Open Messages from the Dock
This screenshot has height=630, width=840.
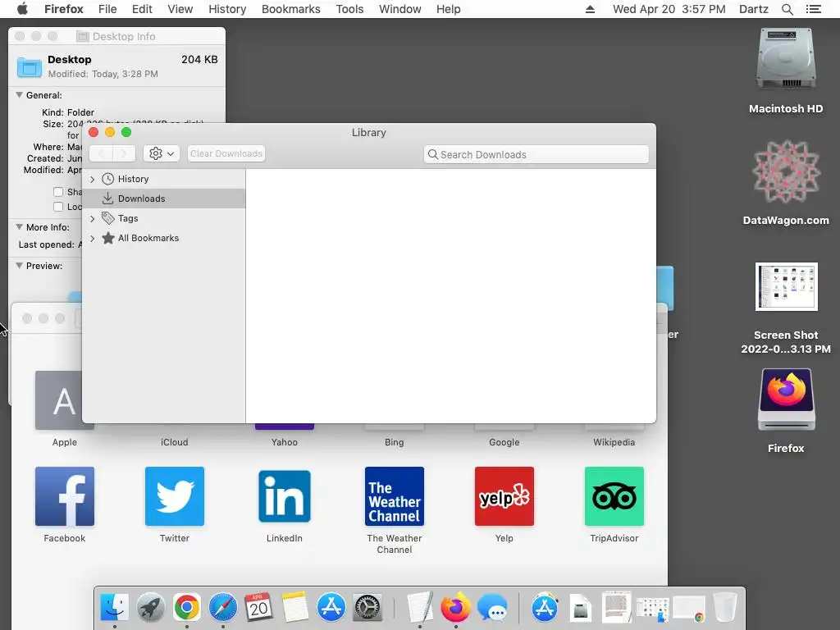pos(492,608)
